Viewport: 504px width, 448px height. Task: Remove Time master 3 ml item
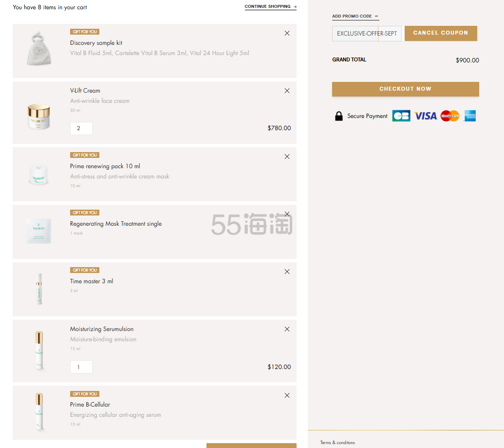pyautogui.click(x=287, y=272)
